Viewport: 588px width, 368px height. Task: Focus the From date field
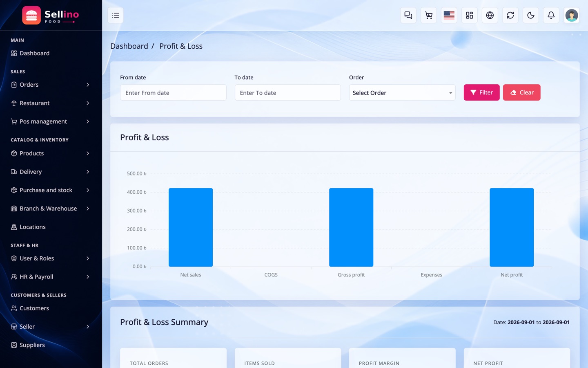pos(173,93)
